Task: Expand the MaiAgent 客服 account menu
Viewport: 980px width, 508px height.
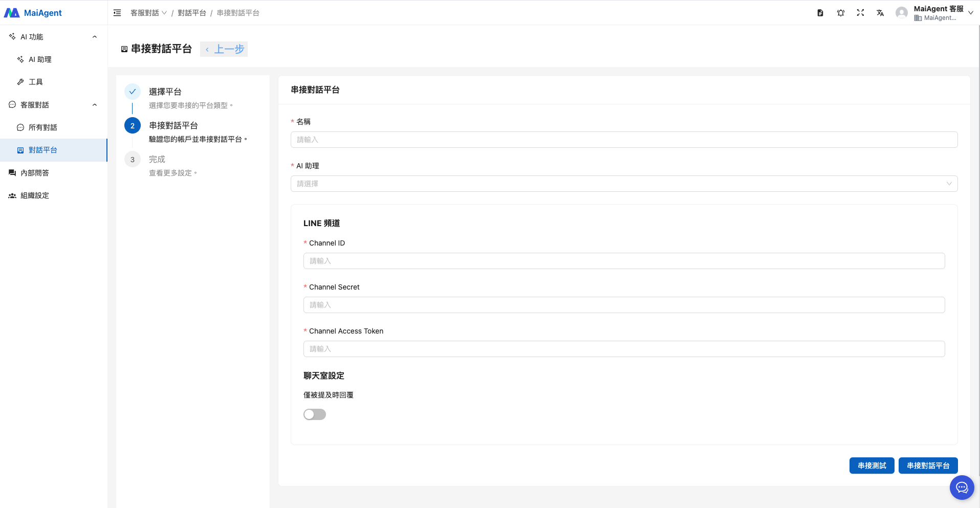Action: point(970,13)
